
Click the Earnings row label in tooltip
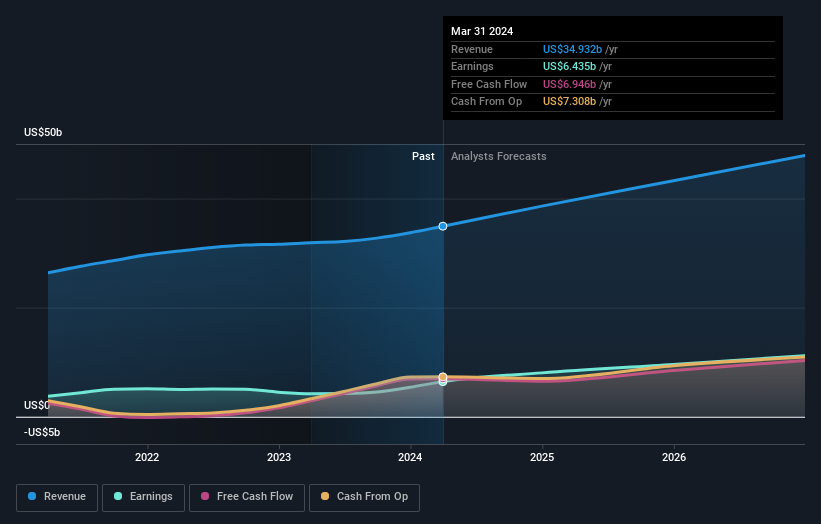472,66
